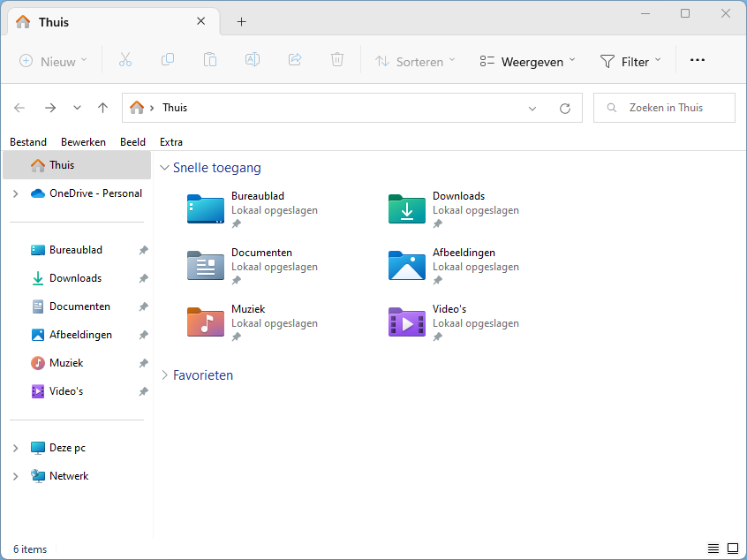This screenshot has height=560, width=747.
Task: Switch to large thumbnails view icon
Action: click(x=732, y=549)
